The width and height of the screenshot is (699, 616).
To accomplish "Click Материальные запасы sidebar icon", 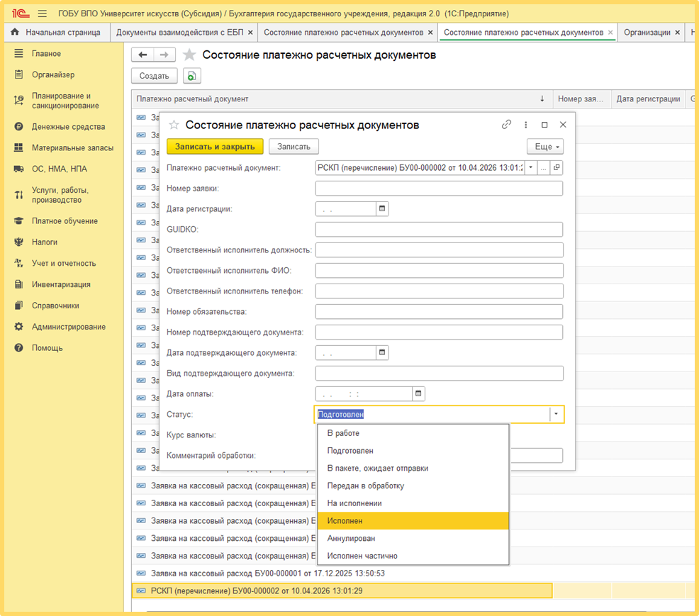I will click(x=18, y=147).
